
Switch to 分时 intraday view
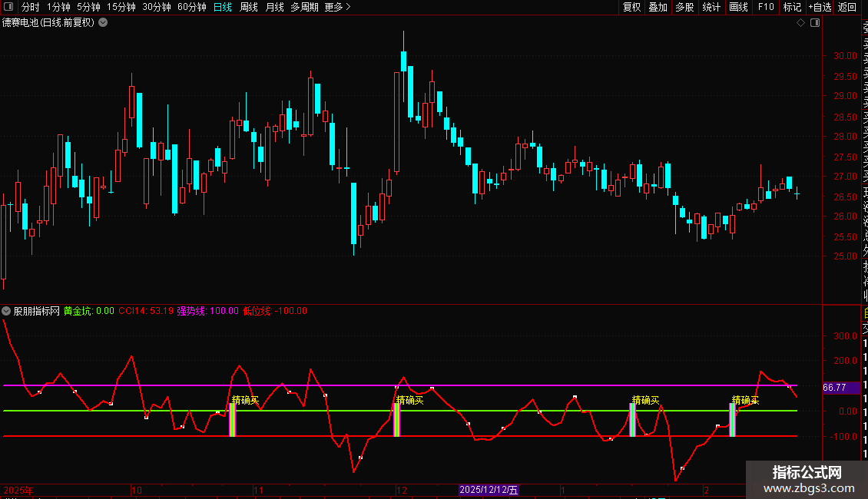click(x=31, y=7)
